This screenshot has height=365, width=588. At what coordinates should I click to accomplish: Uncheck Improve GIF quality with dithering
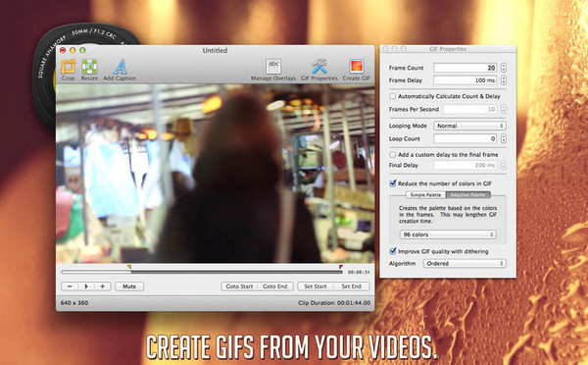[x=393, y=251]
